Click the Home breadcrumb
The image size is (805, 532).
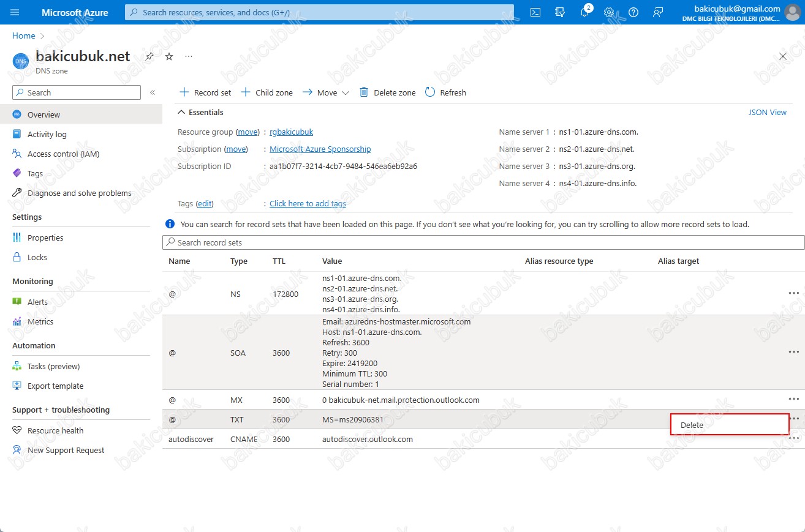[24, 36]
